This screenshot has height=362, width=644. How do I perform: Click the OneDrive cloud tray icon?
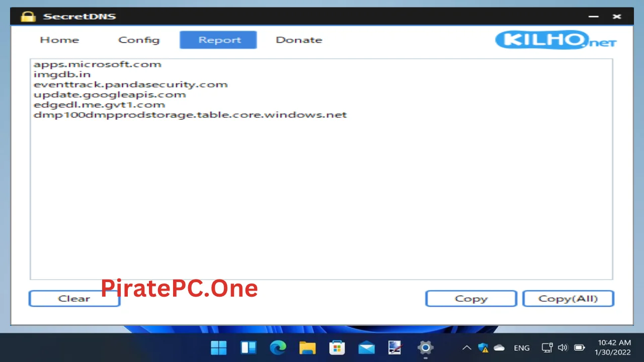[x=499, y=347]
